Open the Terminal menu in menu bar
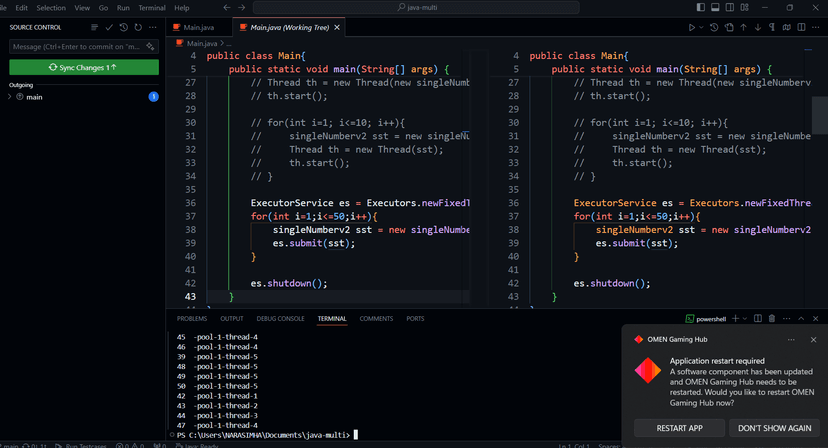Screen dimensions: 828x448 point(151,7)
